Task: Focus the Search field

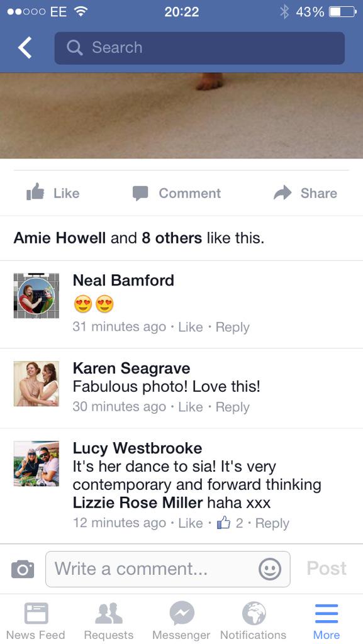Action: coord(199,48)
